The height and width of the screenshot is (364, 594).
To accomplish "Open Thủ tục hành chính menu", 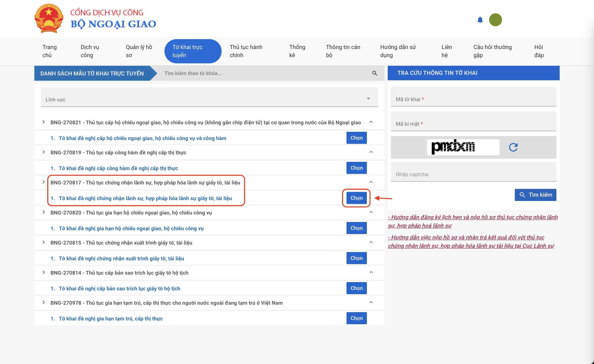I will pos(246,51).
